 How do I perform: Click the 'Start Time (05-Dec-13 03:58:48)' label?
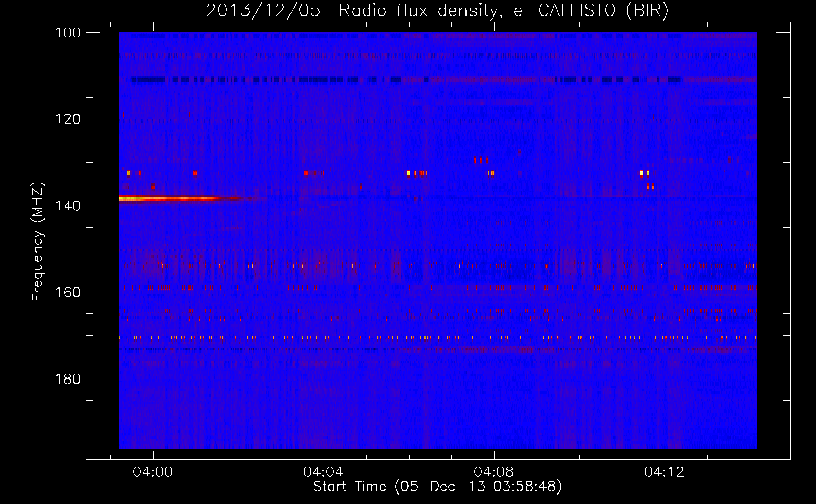point(437,487)
